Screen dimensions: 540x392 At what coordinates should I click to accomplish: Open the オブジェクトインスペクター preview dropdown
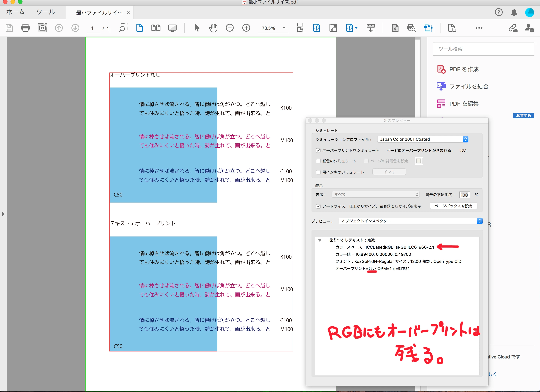tap(410, 221)
